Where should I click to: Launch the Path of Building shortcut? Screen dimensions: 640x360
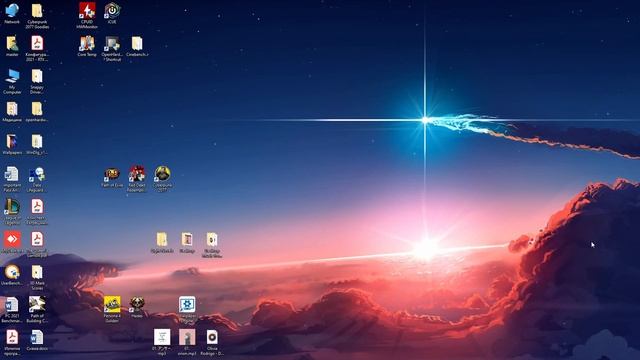pos(37,309)
